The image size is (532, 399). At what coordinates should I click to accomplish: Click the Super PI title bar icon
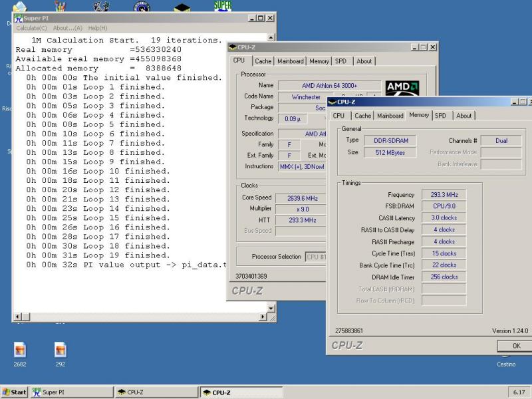[x=19, y=18]
